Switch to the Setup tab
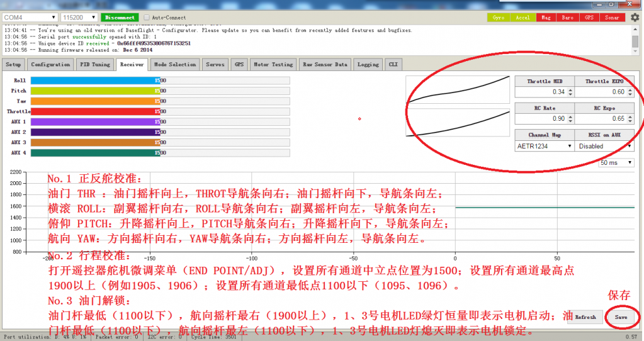The width and height of the screenshot is (644, 341). point(13,64)
